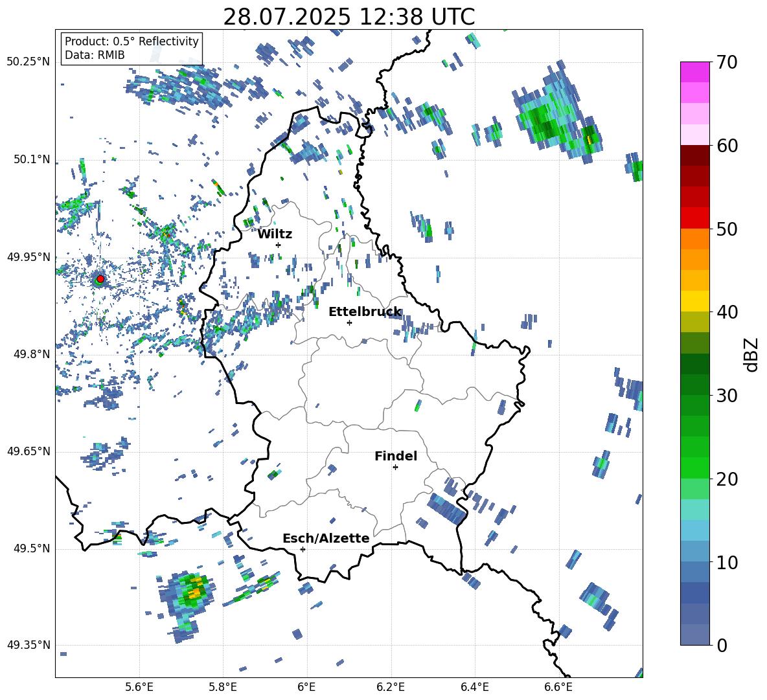Click the colorbar value 70 label
The width and height of the screenshot is (767, 700).
pos(727,62)
